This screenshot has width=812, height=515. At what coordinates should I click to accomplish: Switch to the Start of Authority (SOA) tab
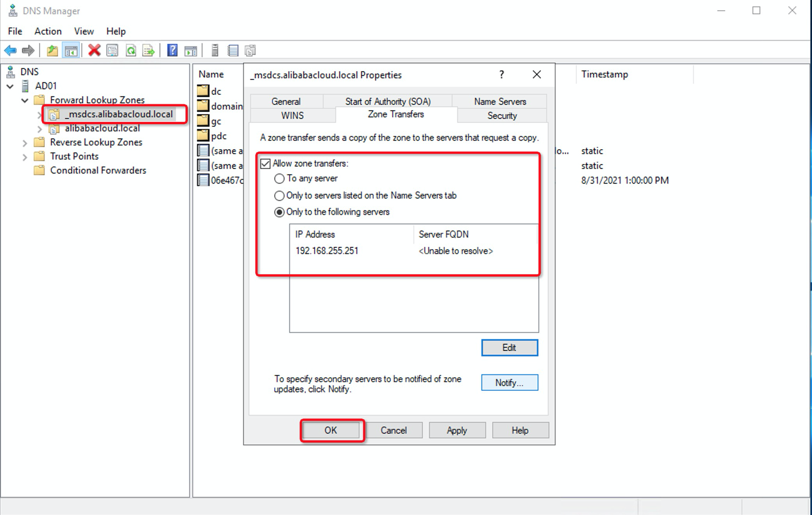pyautogui.click(x=388, y=102)
